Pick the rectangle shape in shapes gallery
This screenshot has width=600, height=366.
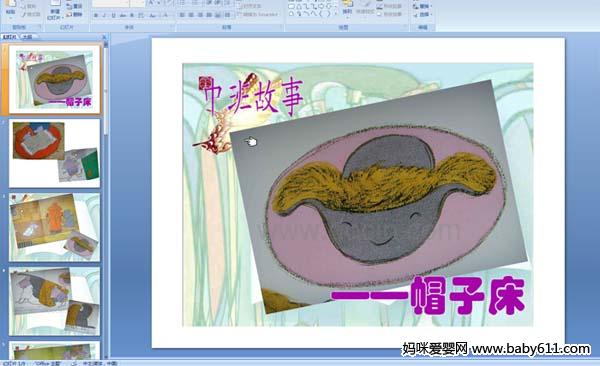pos(292,7)
